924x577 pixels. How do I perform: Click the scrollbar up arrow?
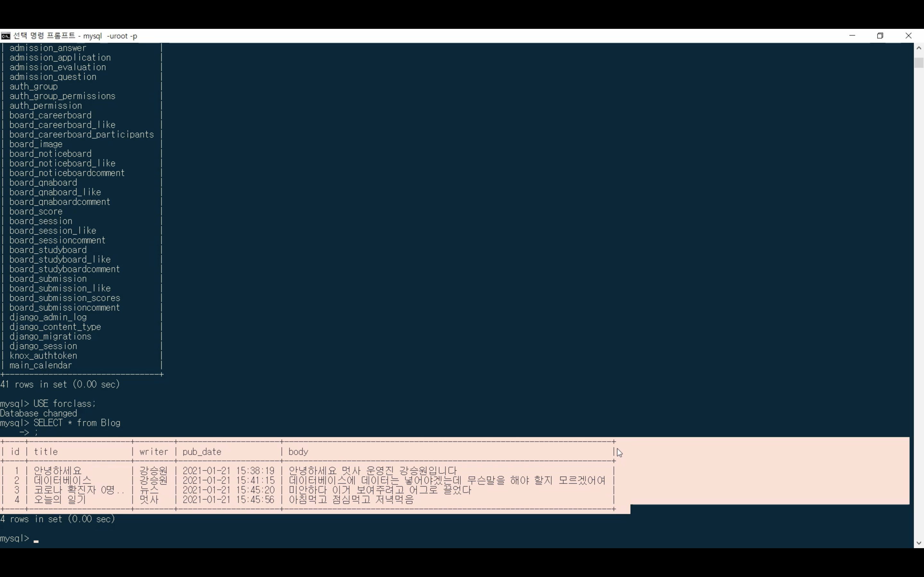tap(919, 48)
